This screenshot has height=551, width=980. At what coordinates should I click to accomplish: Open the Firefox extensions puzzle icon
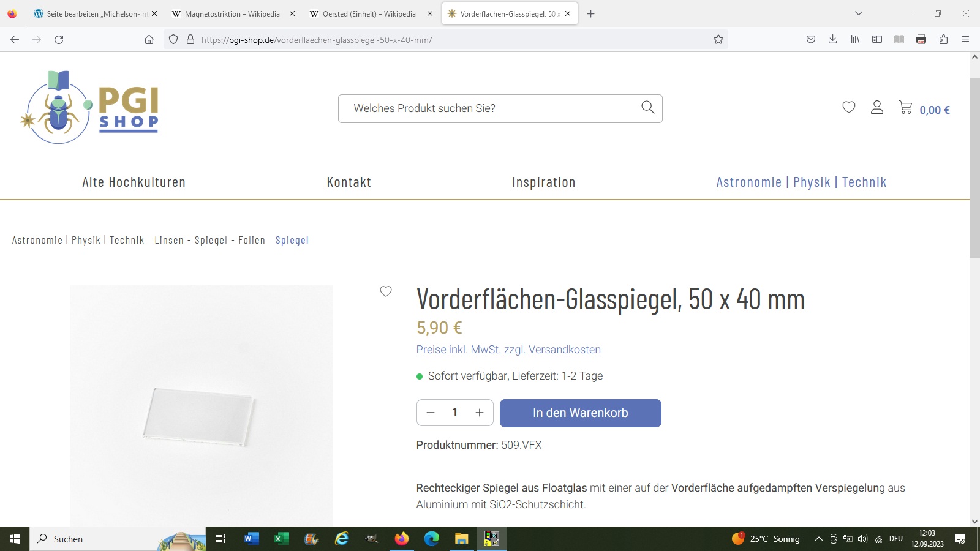[943, 40]
